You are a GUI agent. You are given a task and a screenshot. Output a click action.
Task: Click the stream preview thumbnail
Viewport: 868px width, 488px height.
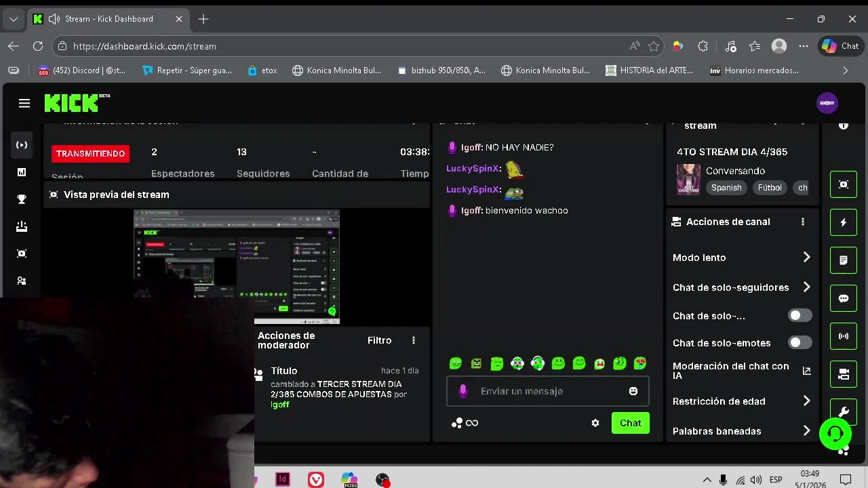point(237,267)
